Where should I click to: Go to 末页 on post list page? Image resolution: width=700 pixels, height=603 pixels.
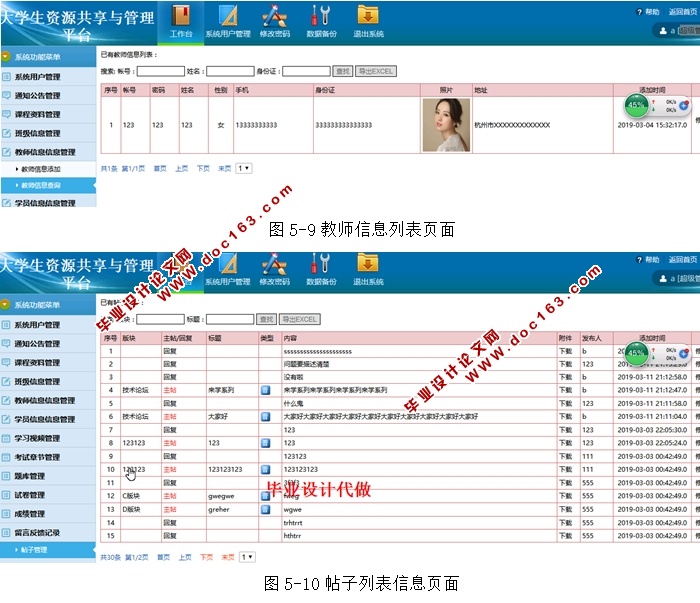click(x=228, y=557)
